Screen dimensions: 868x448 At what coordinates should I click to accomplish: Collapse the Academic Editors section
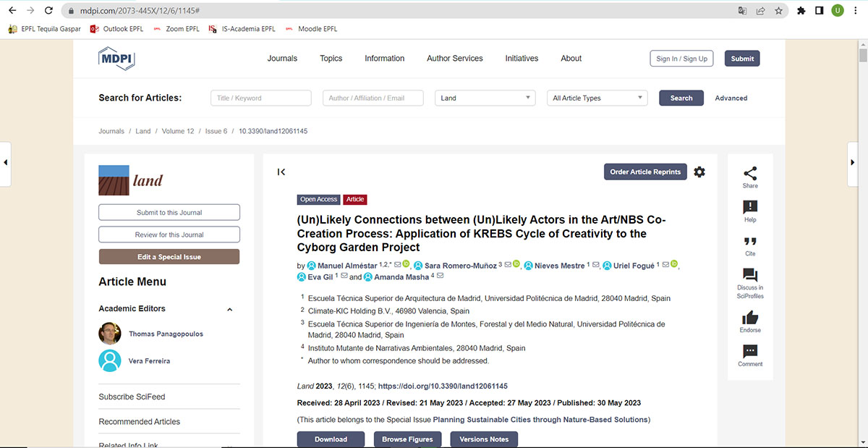pos(230,310)
